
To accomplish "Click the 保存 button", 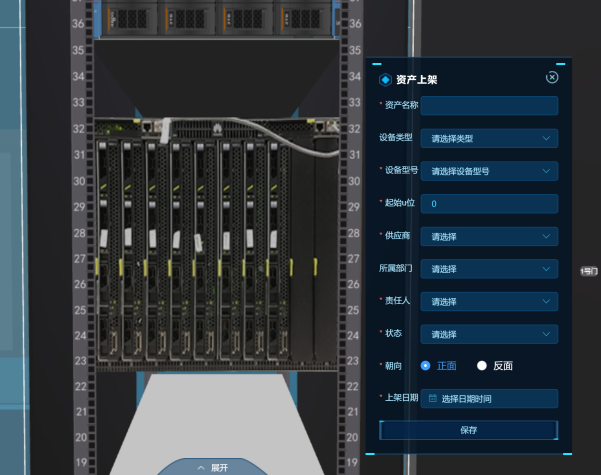I will pyautogui.click(x=468, y=430).
